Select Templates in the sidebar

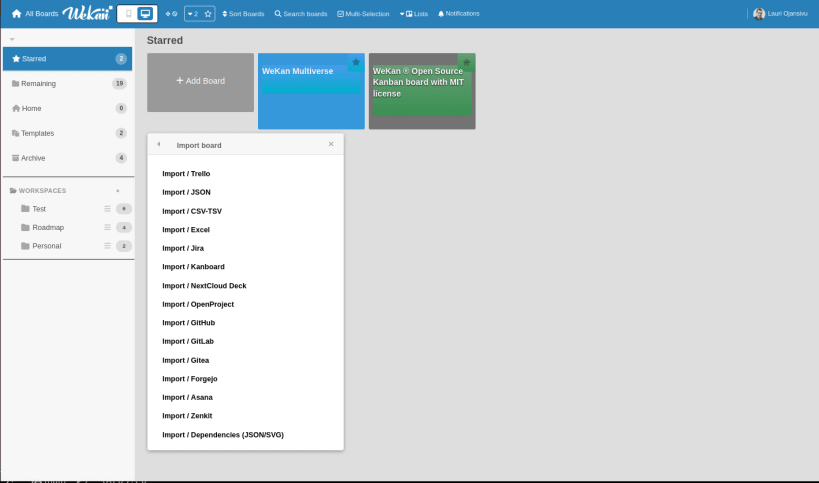point(67,133)
